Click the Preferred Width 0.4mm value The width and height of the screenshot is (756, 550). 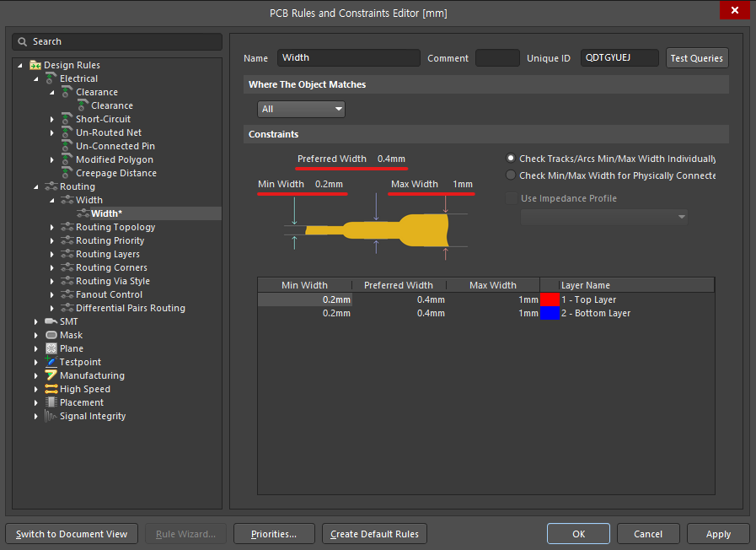pos(391,159)
